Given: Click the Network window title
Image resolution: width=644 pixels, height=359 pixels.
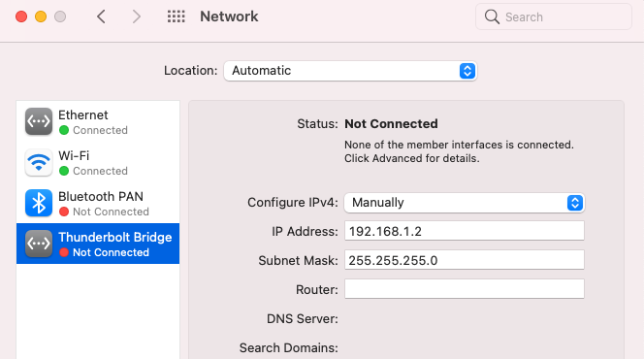Looking at the screenshot, I should (x=229, y=16).
